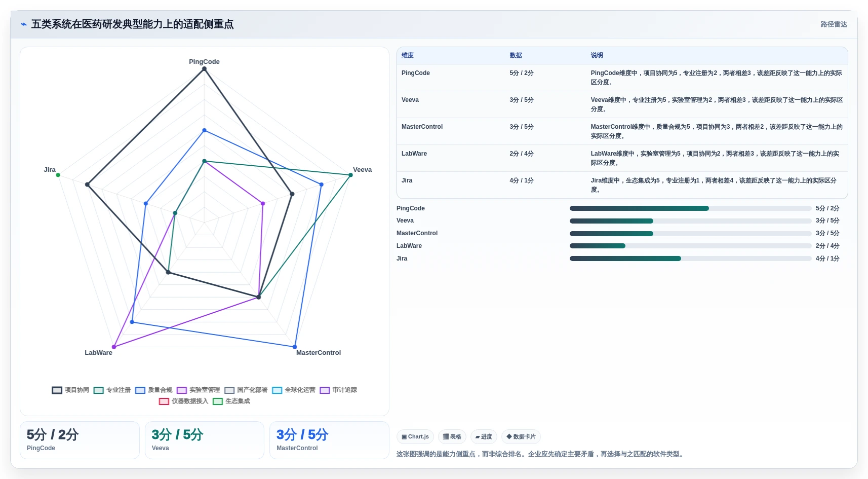Click the 表格 tag
The width and height of the screenshot is (868, 479).
(x=452, y=436)
